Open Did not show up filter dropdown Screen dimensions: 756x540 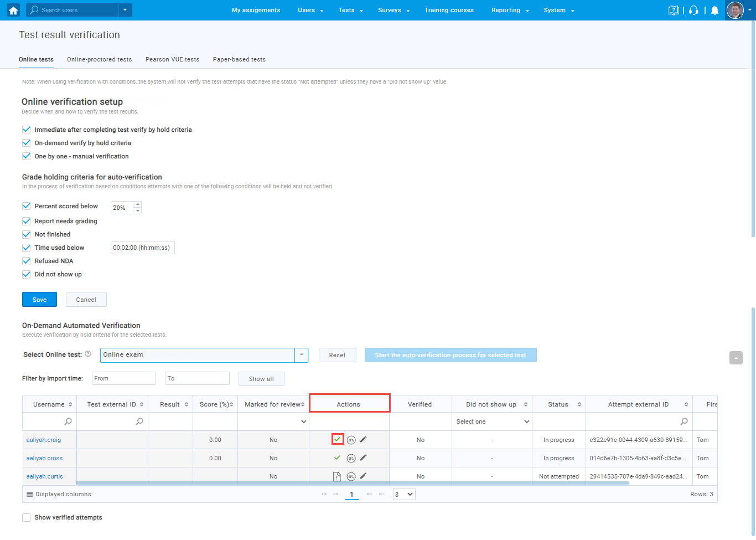click(492, 421)
